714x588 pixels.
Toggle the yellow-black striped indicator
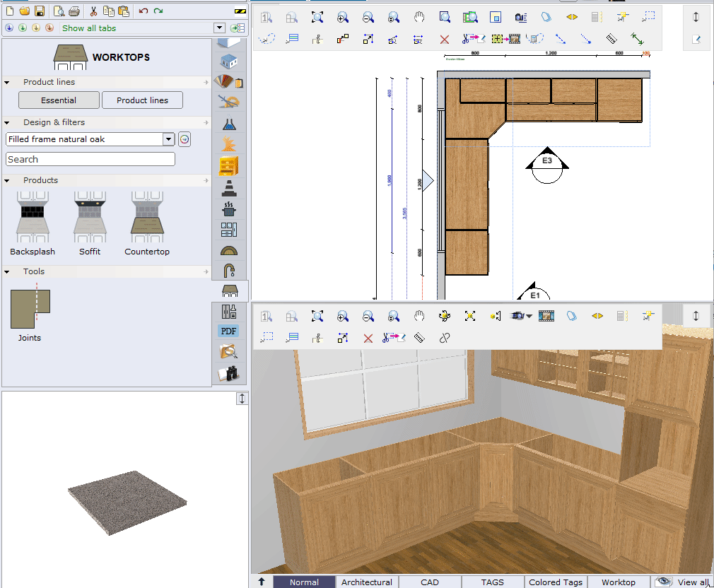pyautogui.click(x=240, y=11)
